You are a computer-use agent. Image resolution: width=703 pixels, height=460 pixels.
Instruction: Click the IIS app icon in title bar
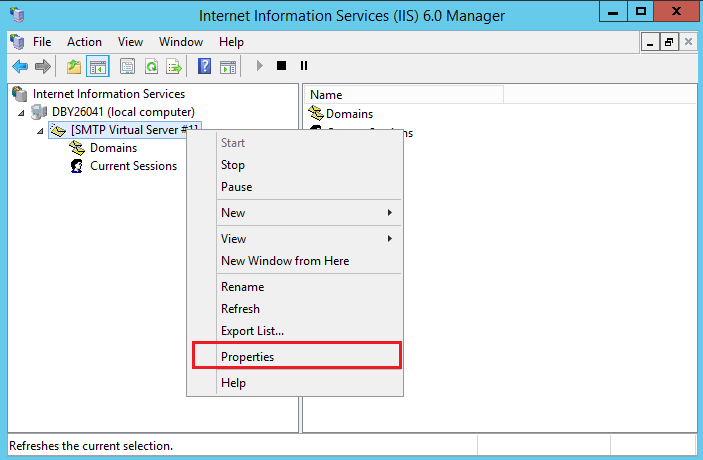tap(17, 15)
